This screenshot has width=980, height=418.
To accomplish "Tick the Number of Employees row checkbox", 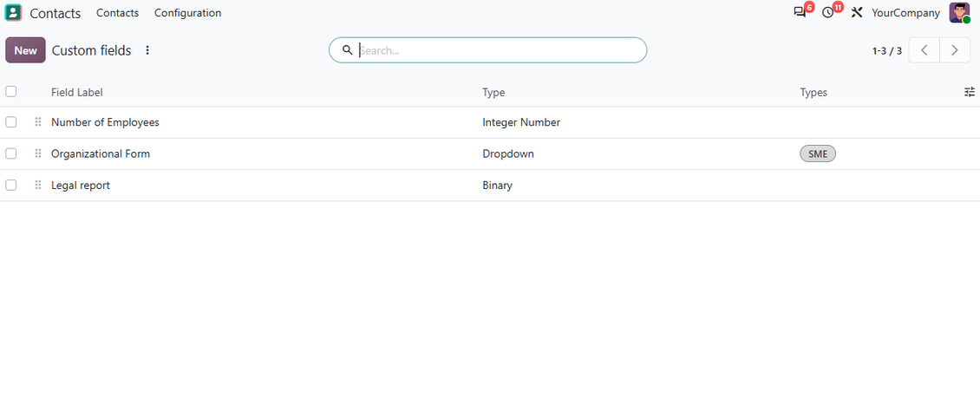I will (11, 122).
